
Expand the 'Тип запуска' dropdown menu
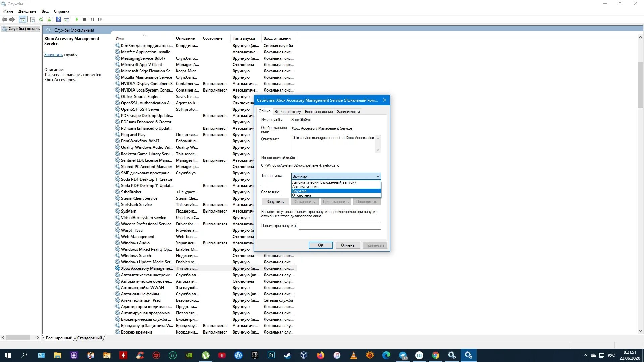pyautogui.click(x=377, y=176)
